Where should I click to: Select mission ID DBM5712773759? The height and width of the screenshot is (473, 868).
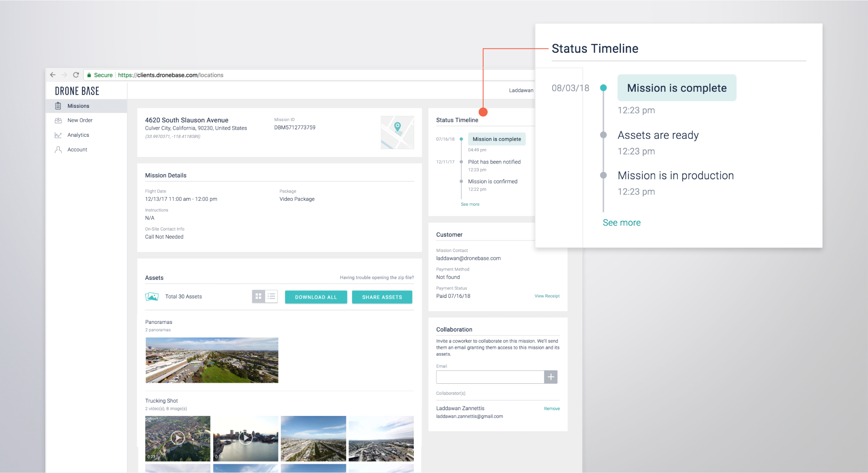click(x=295, y=128)
